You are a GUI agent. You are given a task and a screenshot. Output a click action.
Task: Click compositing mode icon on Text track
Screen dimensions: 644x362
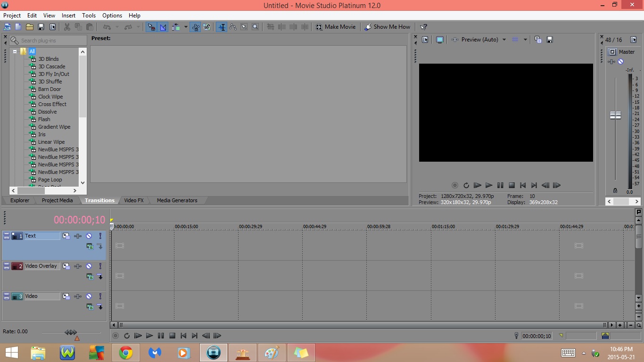pyautogui.click(x=90, y=246)
